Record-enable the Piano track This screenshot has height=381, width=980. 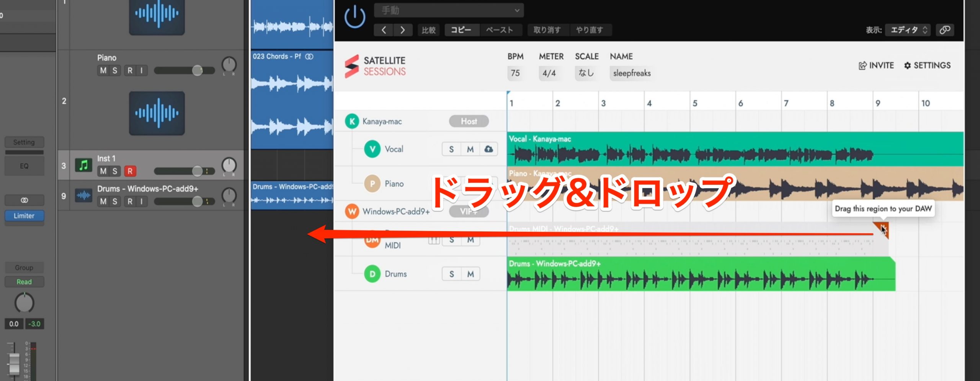[130, 70]
